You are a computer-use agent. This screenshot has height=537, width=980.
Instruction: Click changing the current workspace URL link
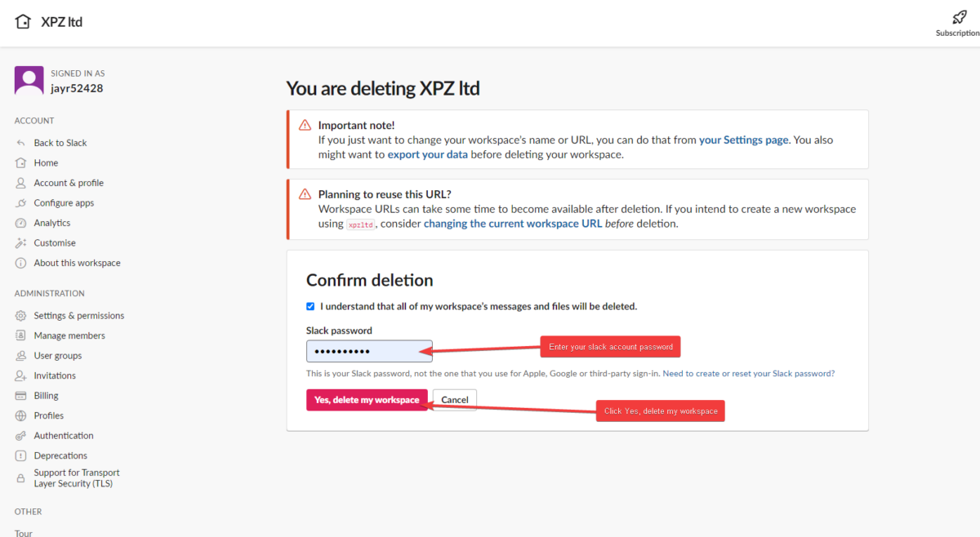tap(512, 224)
